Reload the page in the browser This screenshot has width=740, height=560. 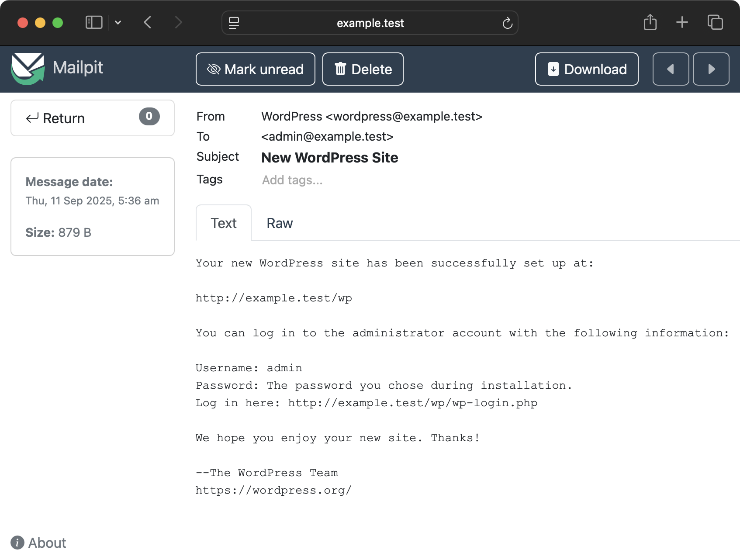point(507,23)
